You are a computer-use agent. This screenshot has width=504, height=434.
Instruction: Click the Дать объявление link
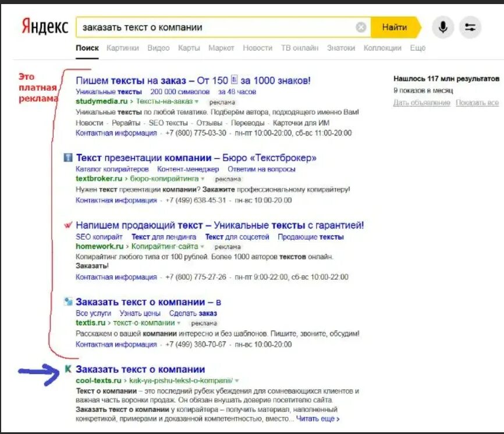(422, 103)
